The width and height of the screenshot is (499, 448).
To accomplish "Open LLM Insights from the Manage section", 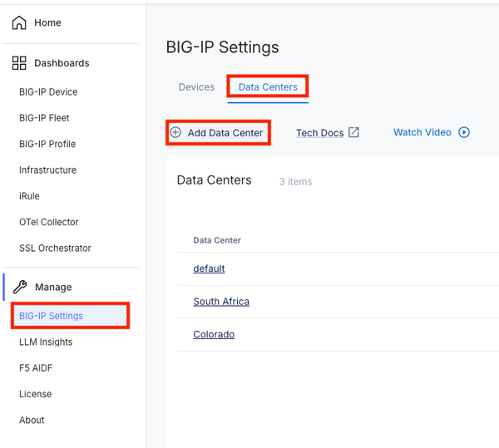I will pos(46,342).
